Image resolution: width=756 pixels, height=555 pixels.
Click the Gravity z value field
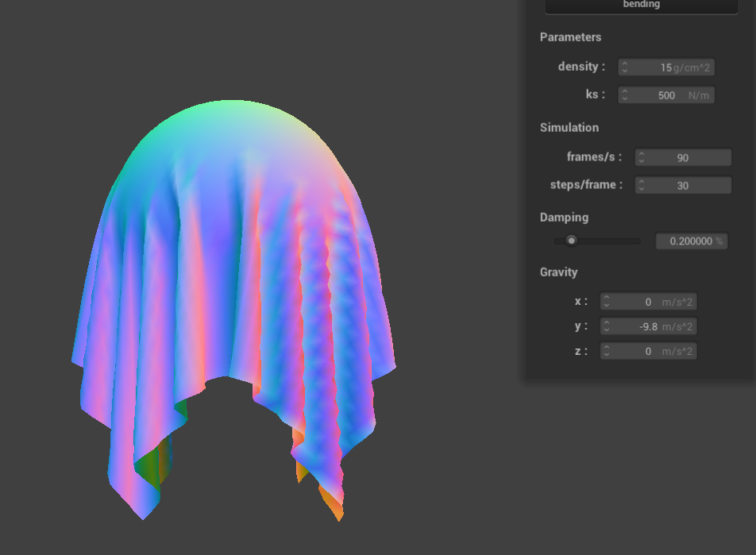coord(648,351)
